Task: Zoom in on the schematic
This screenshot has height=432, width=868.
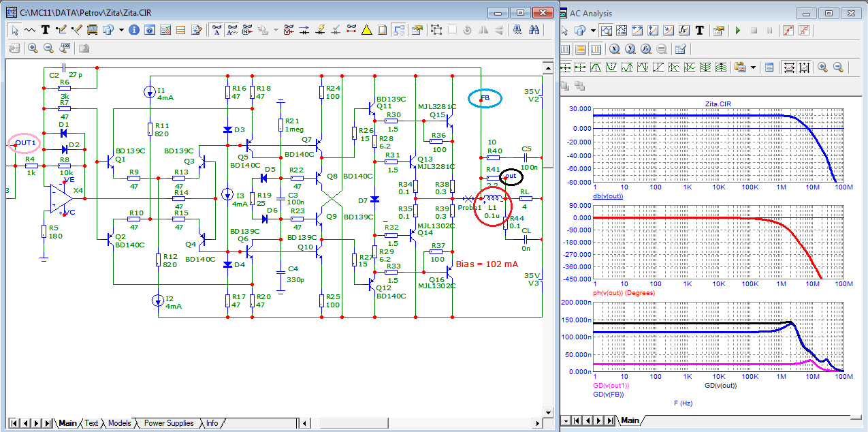Action: pyautogui.click(x=32, y=48)
